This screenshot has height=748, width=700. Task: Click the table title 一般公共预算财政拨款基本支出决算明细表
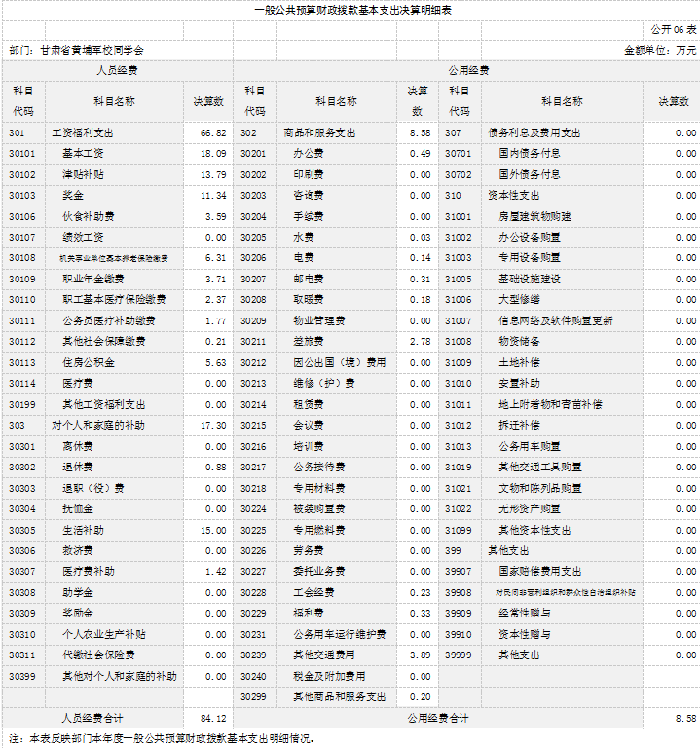pyautogui.click(x=352, y=10)
